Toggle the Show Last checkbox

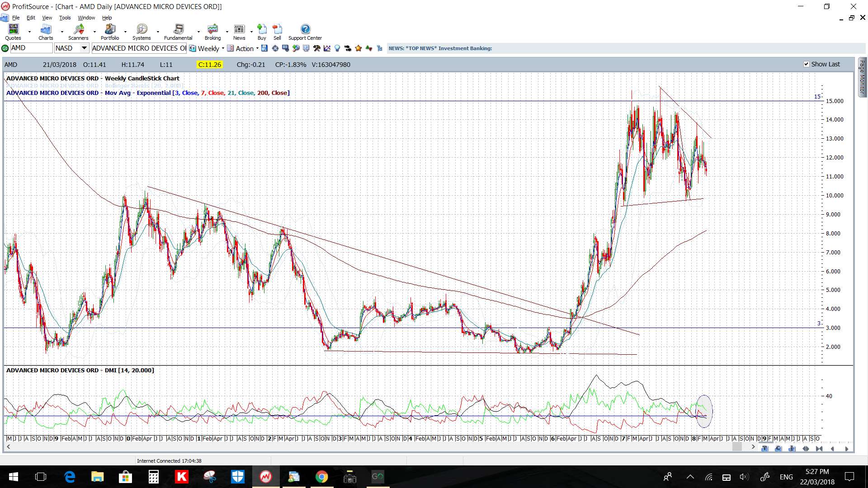[806, 64]
